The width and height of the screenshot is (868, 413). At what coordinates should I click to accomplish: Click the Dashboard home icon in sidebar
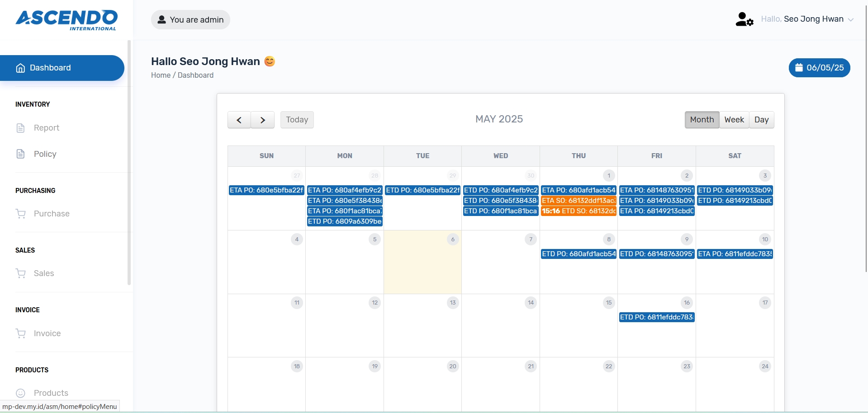click(20, 68)
